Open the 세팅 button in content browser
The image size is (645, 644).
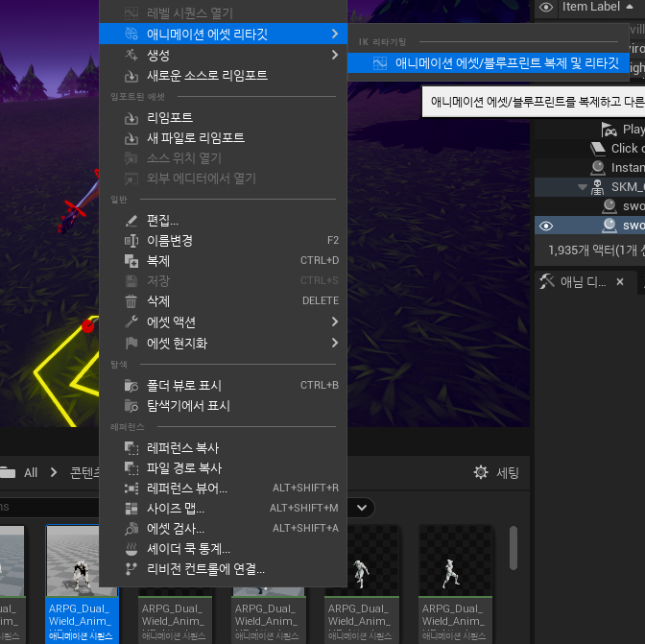click(496, 472)
